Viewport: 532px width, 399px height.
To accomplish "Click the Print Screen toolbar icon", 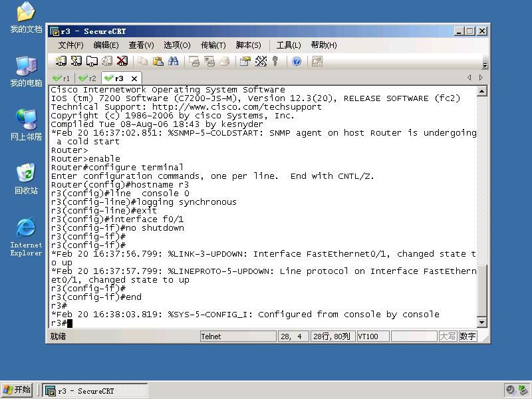I will point(194,61).
